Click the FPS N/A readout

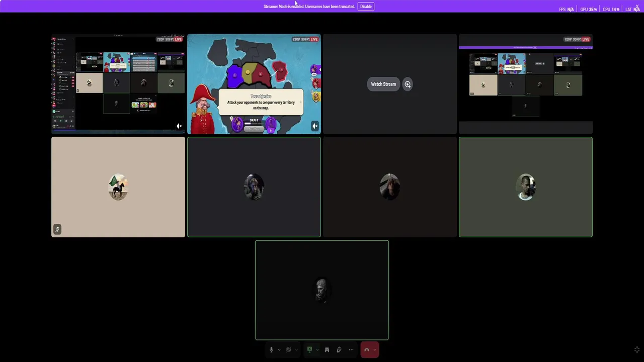pyautogui.click(x=566, y=10)
